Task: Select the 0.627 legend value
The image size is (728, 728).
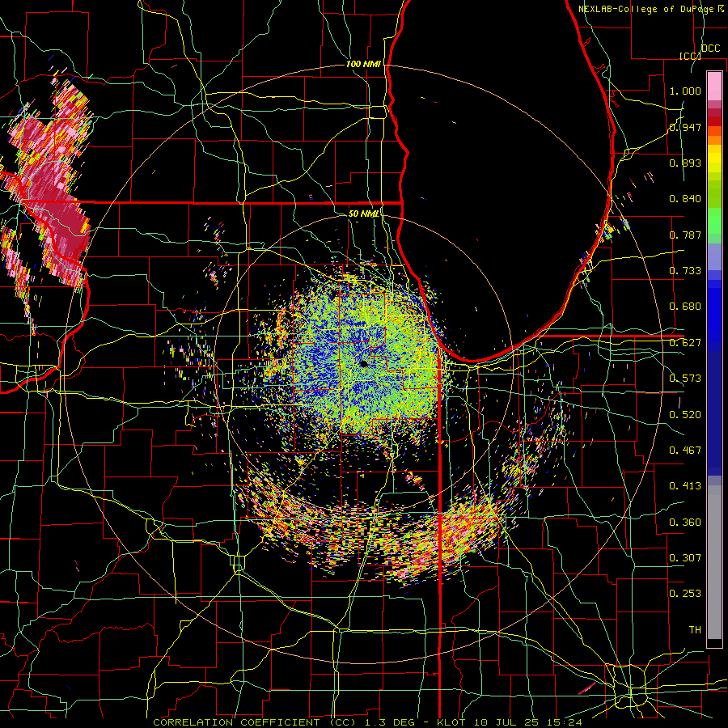Action: click(x=685, y=343)
